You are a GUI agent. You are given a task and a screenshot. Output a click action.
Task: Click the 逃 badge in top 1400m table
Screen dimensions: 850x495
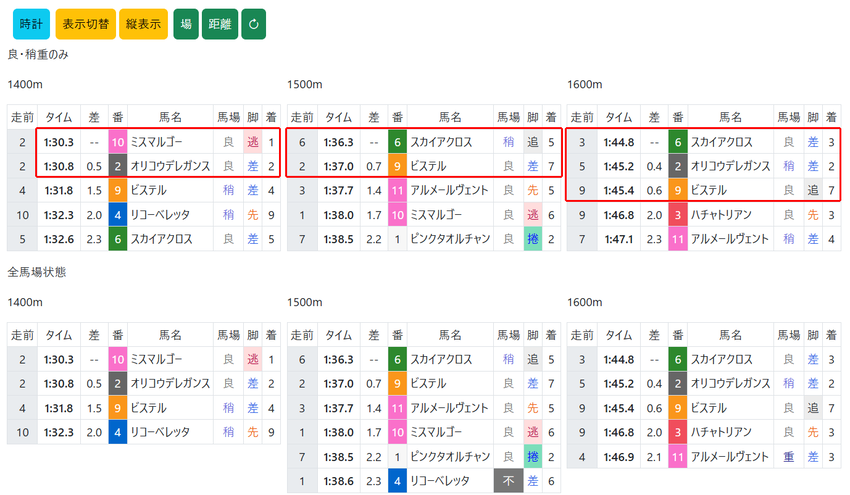tap(253, 142)
